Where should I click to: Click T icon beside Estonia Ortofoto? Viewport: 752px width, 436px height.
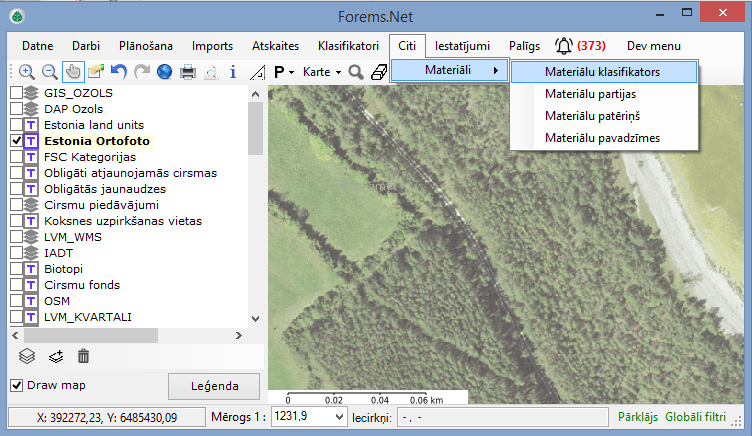coord(31,141)
